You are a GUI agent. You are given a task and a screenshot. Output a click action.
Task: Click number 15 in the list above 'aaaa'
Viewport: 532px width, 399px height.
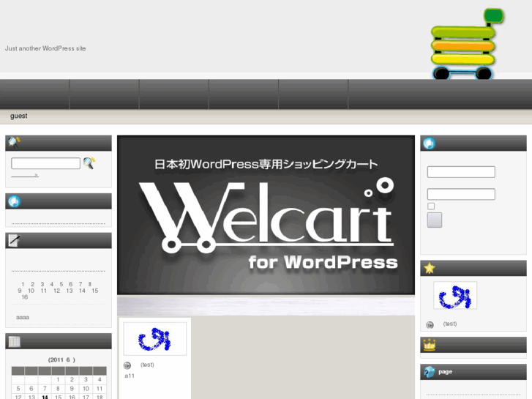pyautogui.click(x=95, y=291)
